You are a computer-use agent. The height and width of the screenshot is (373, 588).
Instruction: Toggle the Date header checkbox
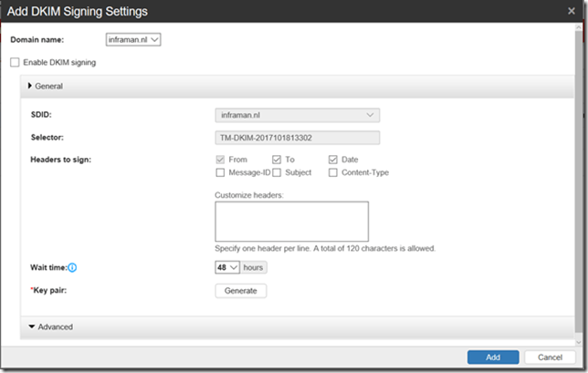click(x=333, y=160)
